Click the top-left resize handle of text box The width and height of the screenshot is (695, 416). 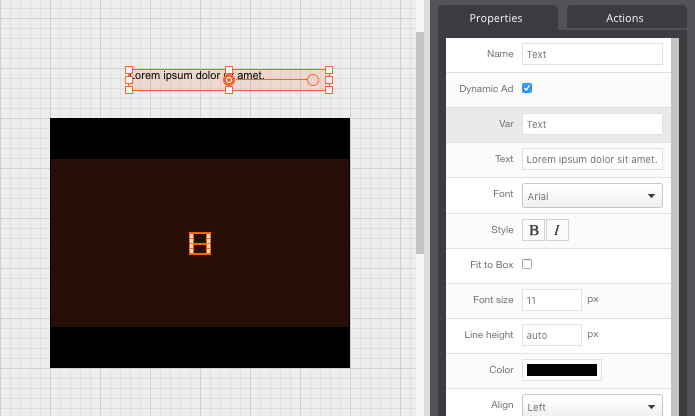point(129,70)
